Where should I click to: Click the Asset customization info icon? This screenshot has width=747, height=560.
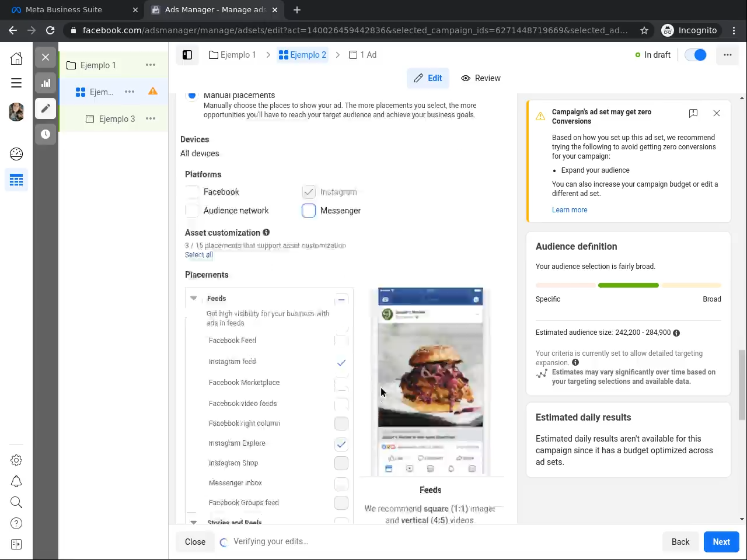click(266, 232)
